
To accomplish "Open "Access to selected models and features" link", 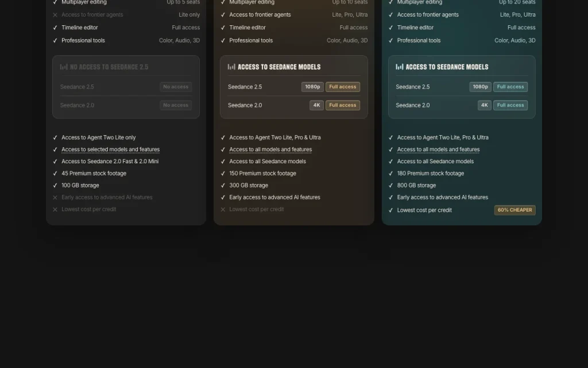I will click(x=111, y=149).
